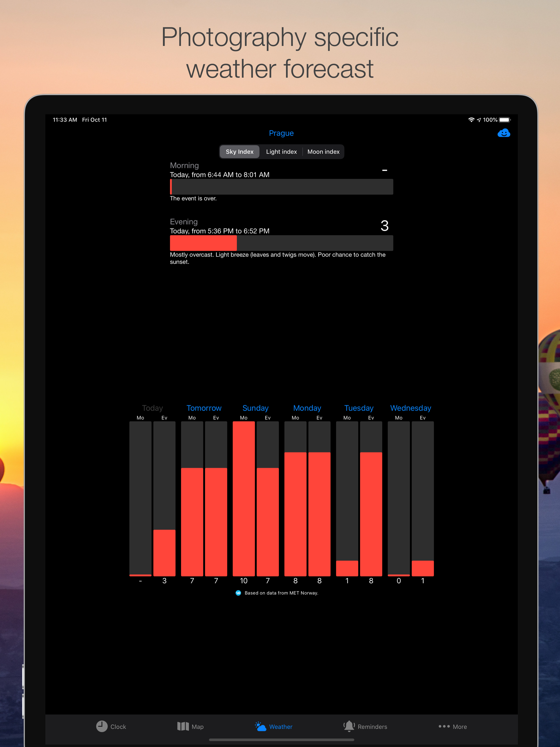Tap the Evening sky index progress bar
This screenshot has width=560, height=747.
pos(281,243)
